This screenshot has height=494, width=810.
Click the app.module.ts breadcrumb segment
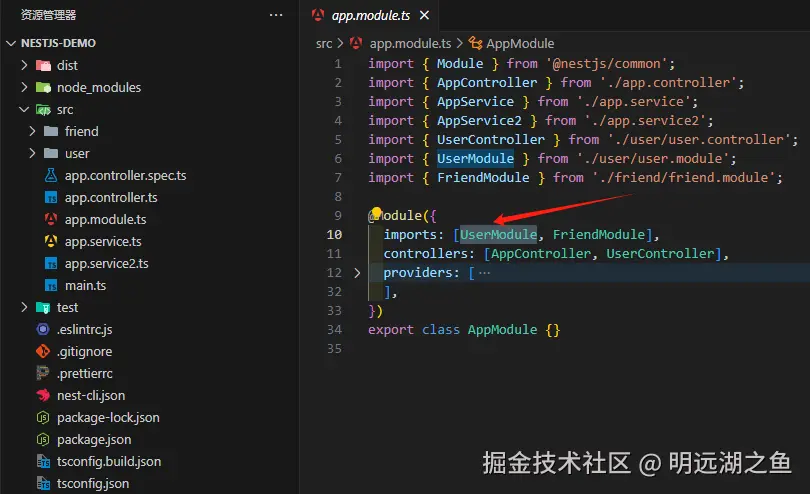tap(410, 44)
